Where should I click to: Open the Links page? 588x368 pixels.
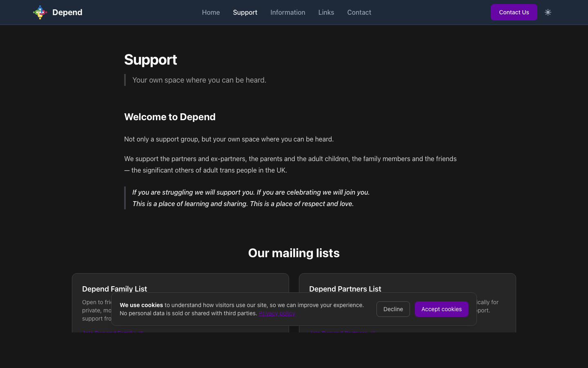click(326, 12)
